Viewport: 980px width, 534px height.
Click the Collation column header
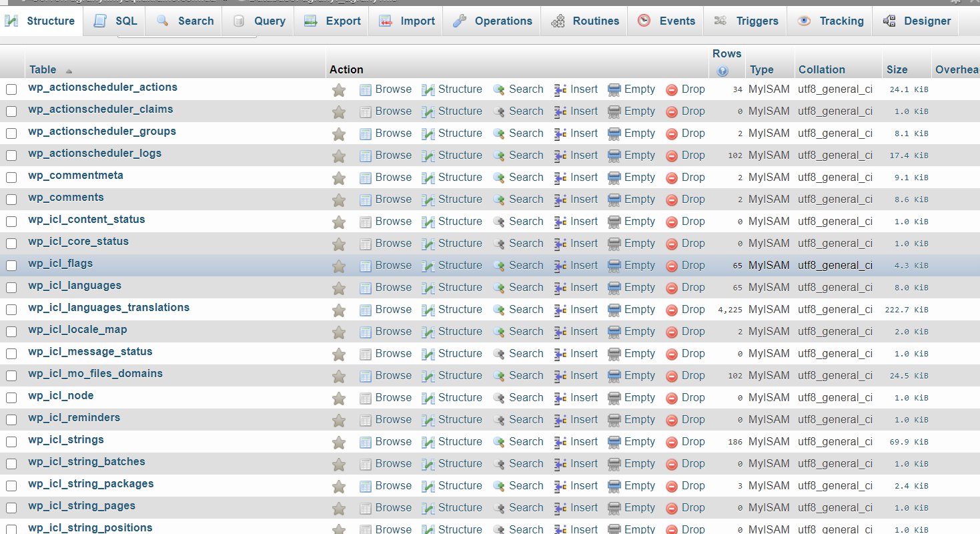[821, 69]
